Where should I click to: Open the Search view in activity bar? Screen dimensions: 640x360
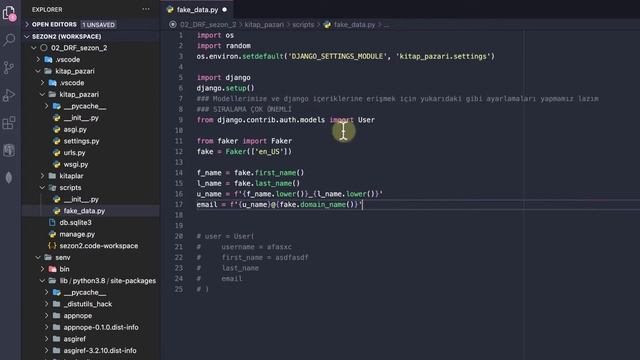pos(9,40)
